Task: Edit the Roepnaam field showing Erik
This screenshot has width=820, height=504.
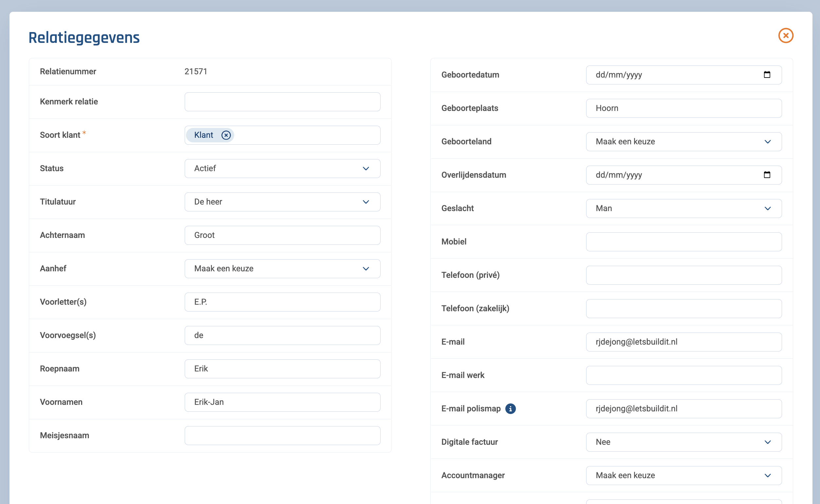Action: point(282,368)
